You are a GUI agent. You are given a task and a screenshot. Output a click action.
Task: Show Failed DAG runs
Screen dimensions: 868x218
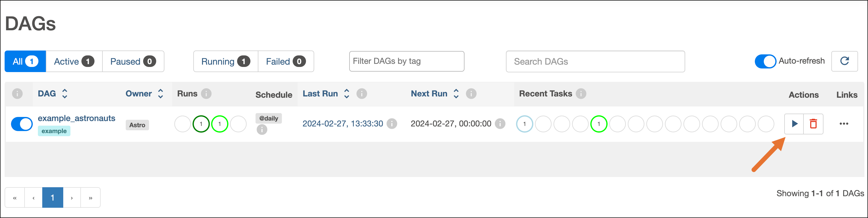[x=286, y=61]
